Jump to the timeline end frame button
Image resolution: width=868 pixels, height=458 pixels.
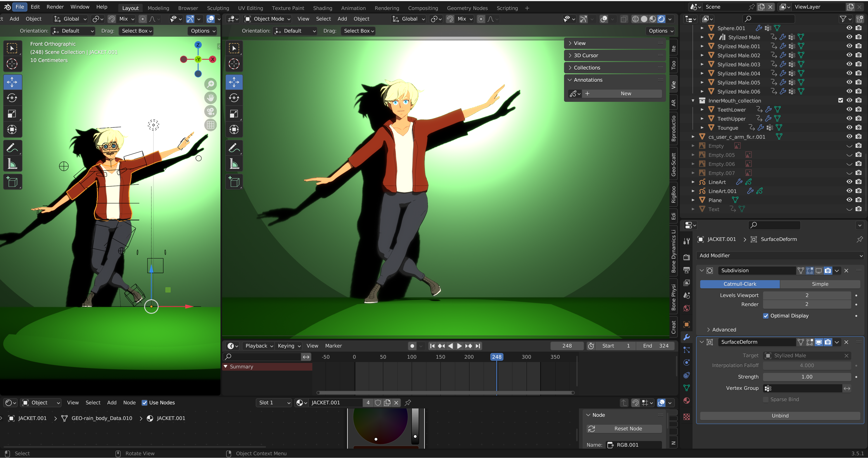(x=478, y=346)
